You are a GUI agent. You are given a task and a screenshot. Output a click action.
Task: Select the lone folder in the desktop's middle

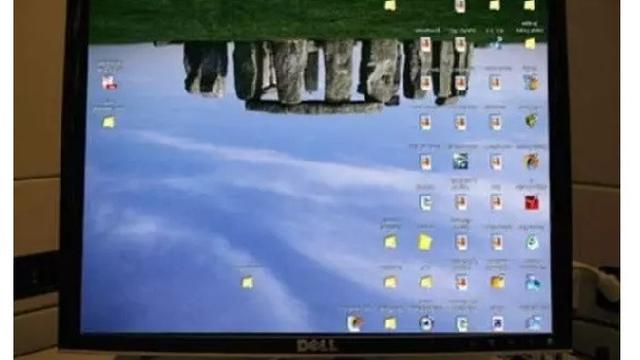click(247, 283)
